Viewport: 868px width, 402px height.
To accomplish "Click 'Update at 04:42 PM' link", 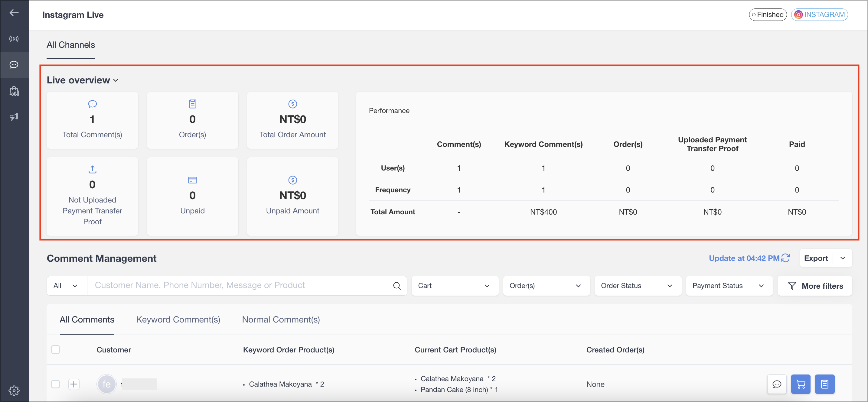I will tap(744, 258).
